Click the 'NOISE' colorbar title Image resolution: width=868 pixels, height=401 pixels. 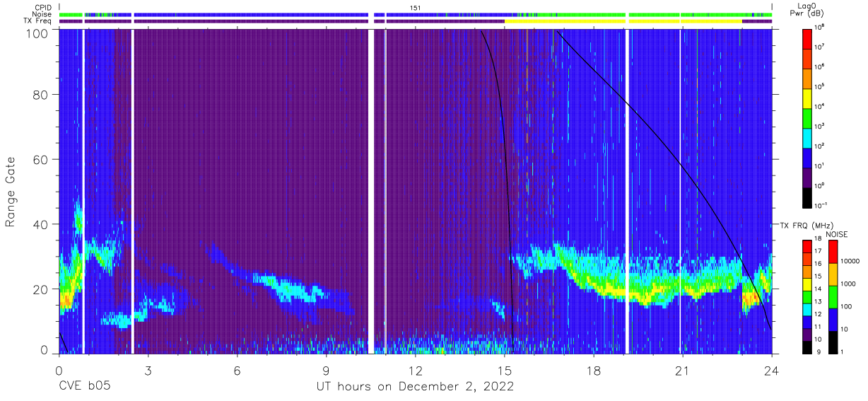836,234
